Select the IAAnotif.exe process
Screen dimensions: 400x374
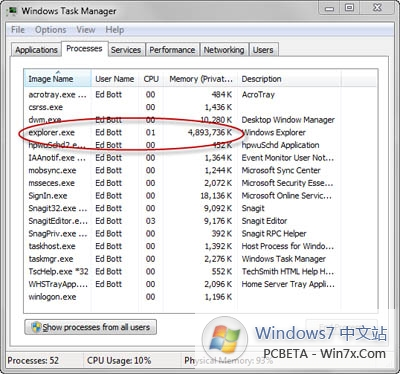[x=200, y=158]
